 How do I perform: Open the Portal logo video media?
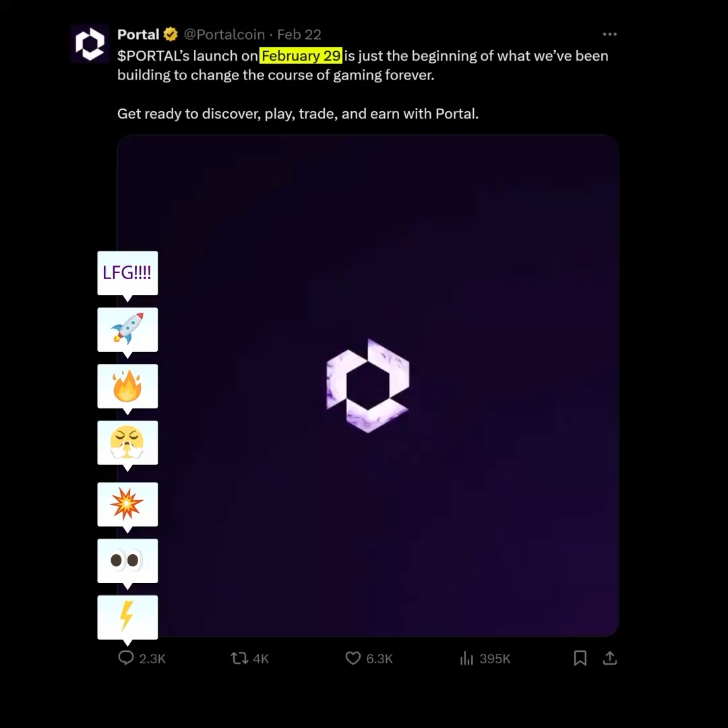[x=368, y=386]
